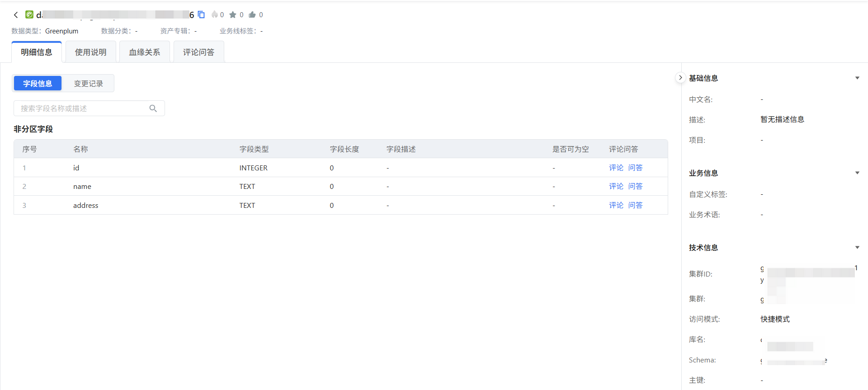The height and width of the screenshot is (390, 868).
Task: Switch to 变更记录 segment
Action: click(88, 84)
